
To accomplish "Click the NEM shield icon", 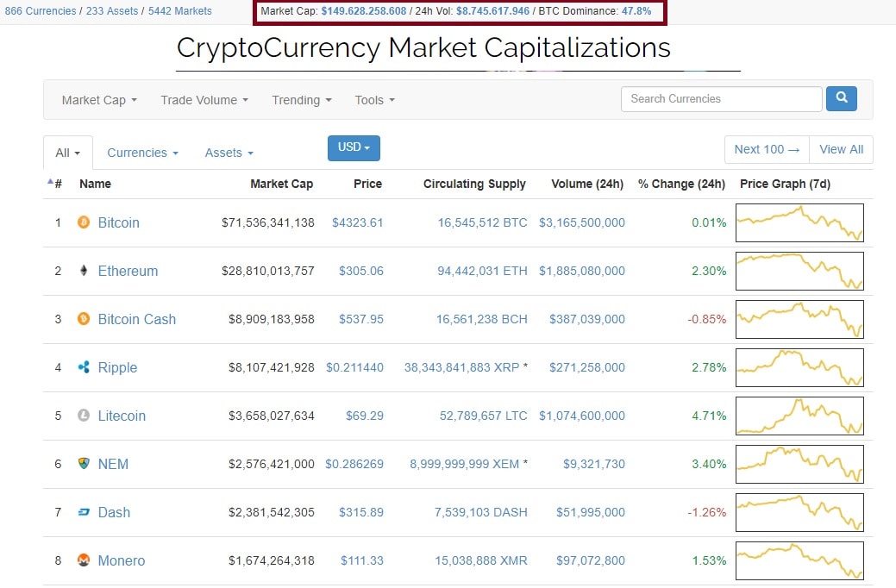I will (84, 464).
